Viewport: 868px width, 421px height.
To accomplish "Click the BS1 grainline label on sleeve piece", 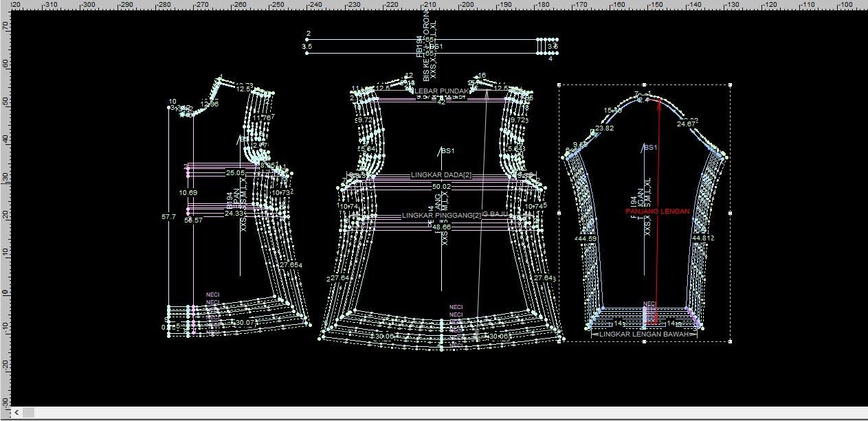I will 650,148.
